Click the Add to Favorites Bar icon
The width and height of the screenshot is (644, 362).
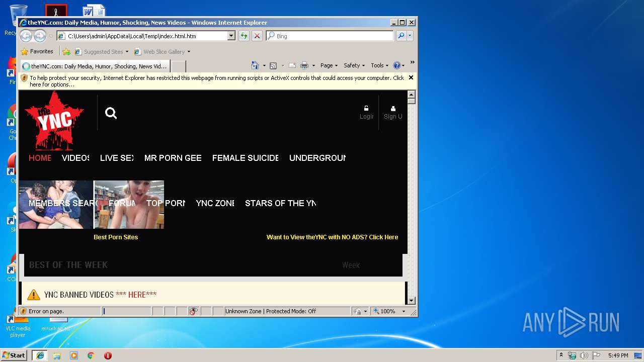click(x=66, y=51)
